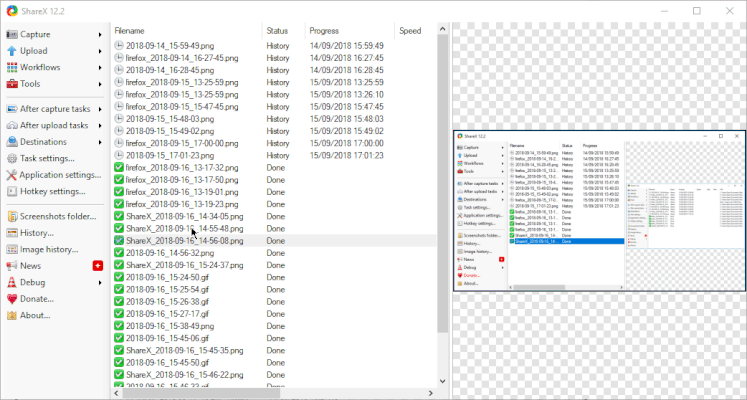The height and width of the screenshot is (400, 747).
Task: Click the Destinations icon
Action: click(x=12, y=142)
